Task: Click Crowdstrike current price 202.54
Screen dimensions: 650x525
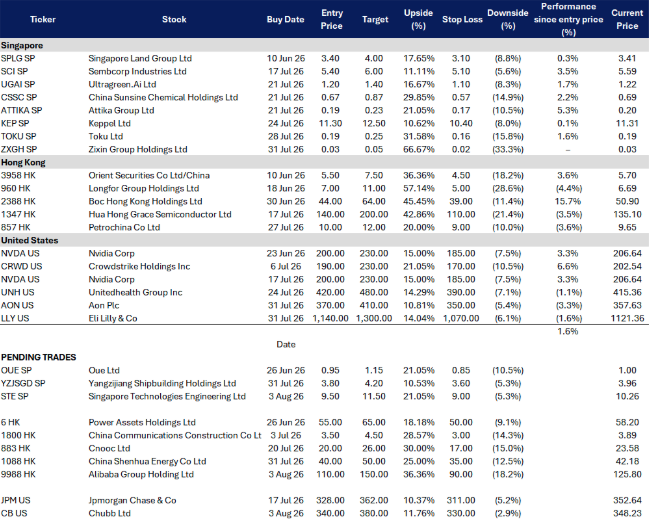Action: click(627, 267)
